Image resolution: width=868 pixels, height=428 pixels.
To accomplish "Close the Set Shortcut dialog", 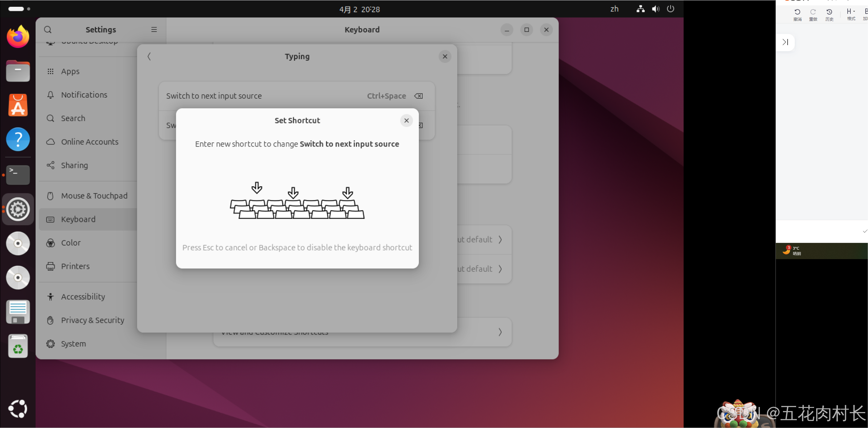I will (406, 120).
